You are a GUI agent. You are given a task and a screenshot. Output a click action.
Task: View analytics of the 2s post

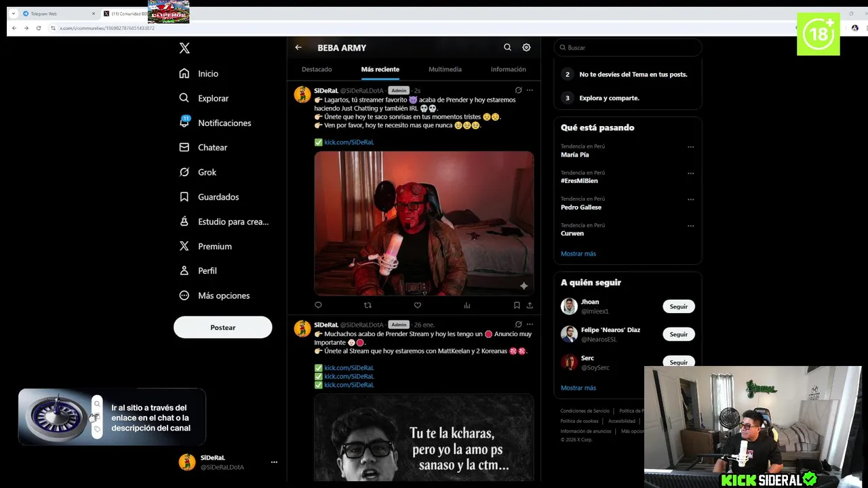(x=467, y=306)
